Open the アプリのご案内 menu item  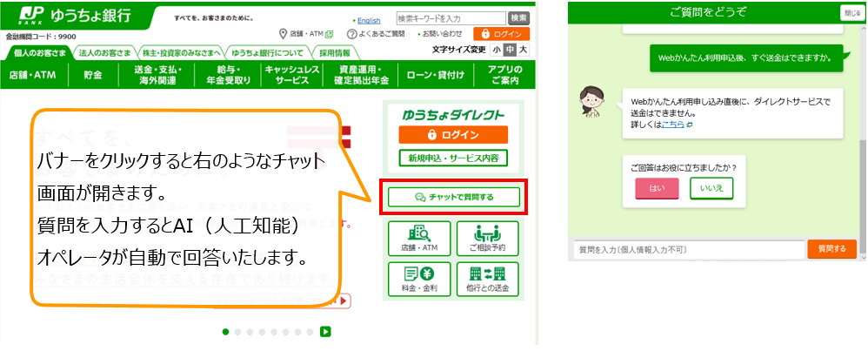(x=504, y=75)
